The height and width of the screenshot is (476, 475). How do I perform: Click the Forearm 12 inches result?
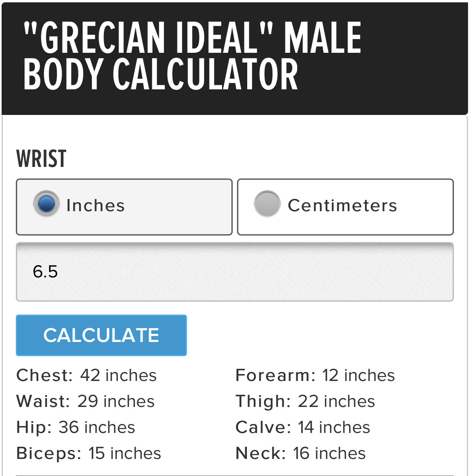click(315, 375)
